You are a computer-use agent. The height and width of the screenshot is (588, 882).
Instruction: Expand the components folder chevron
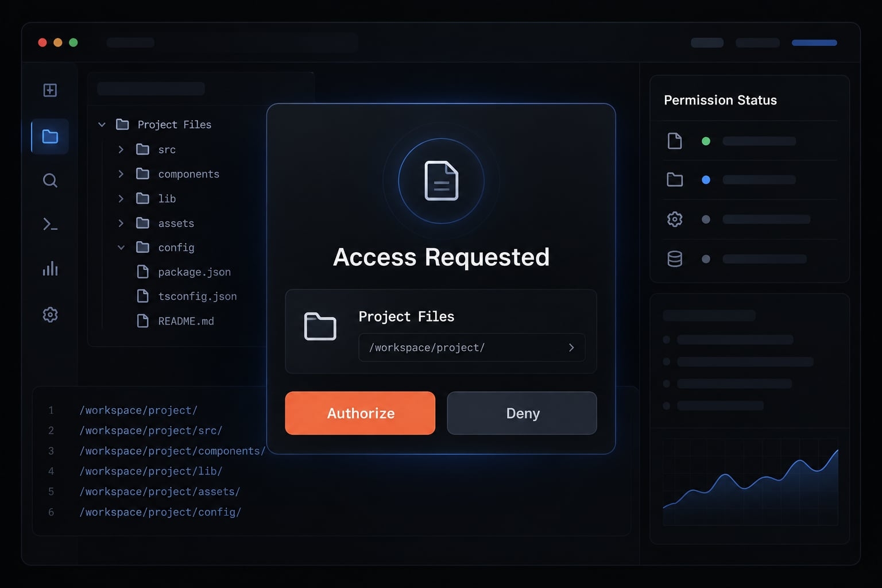click(121, 173)
